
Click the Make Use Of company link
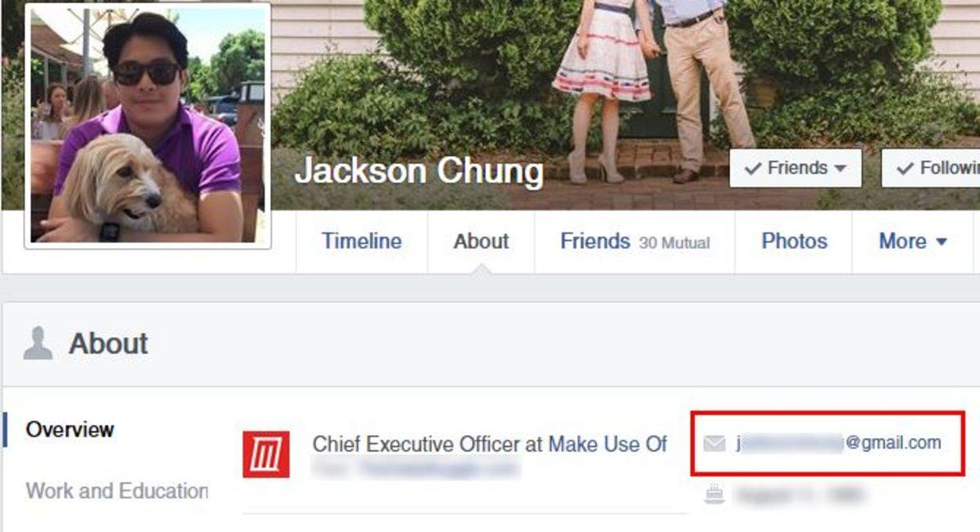point(608,444)
